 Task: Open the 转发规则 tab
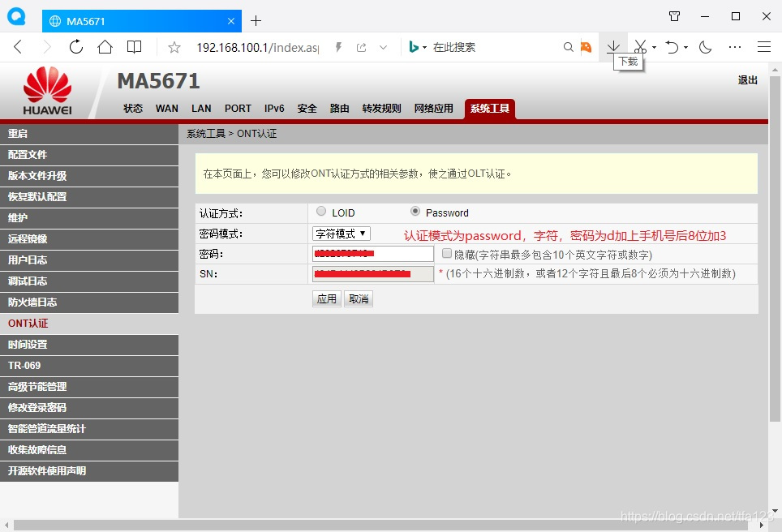point(381,108)
